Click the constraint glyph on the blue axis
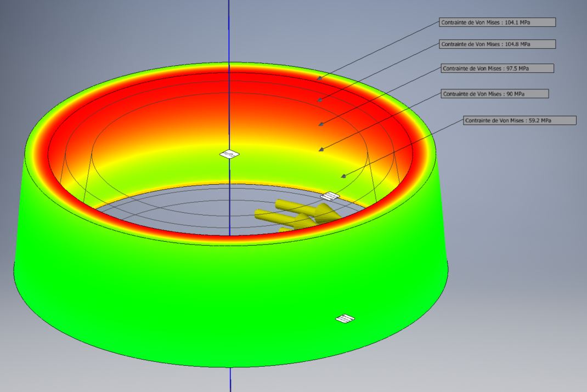The image size is (587, 392). tap(229, 154)
